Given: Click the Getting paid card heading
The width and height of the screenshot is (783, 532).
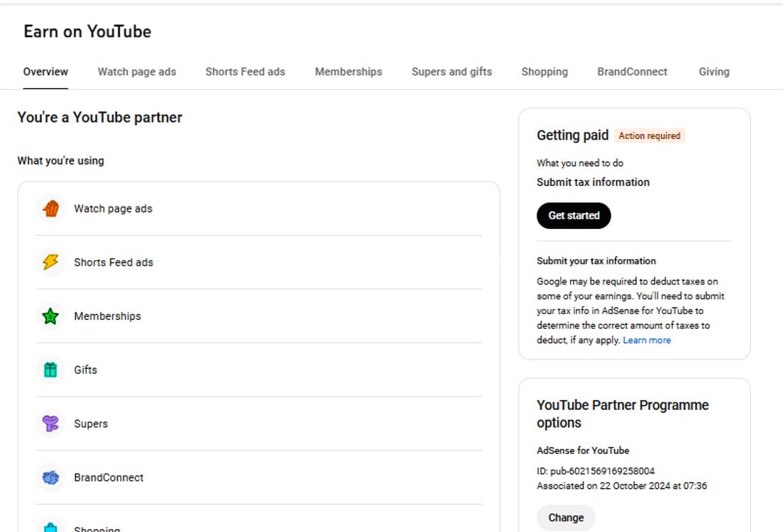Looking at the screenshot, I should pos(573,135).
